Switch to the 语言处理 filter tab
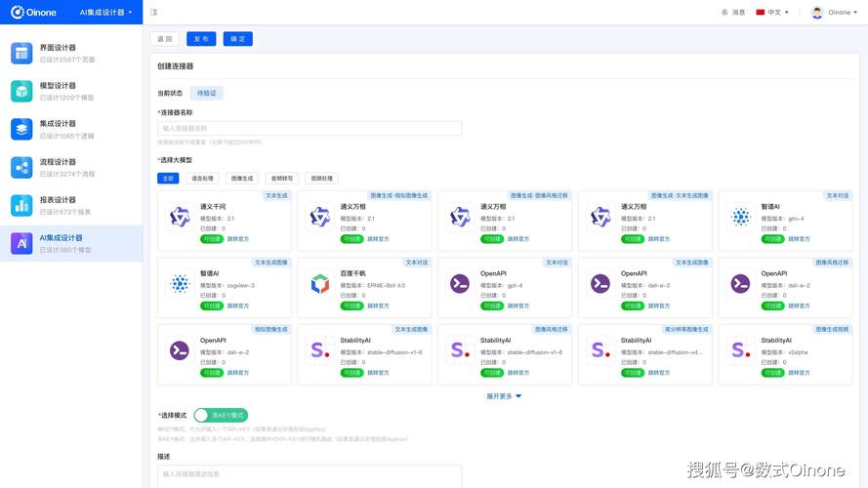Viewport: 868px width, 488px height. (x=203, y=179)
